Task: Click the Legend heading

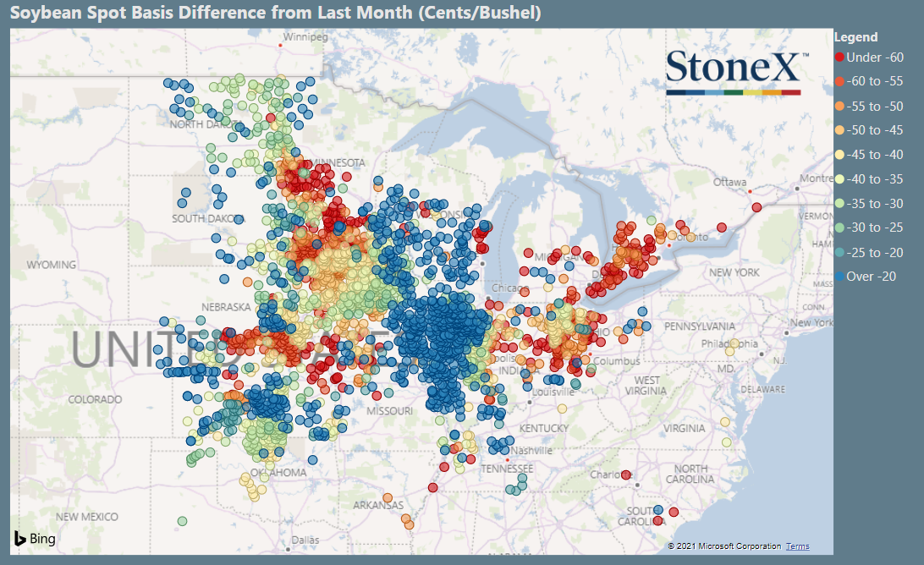Action: [x=855, y=37]
